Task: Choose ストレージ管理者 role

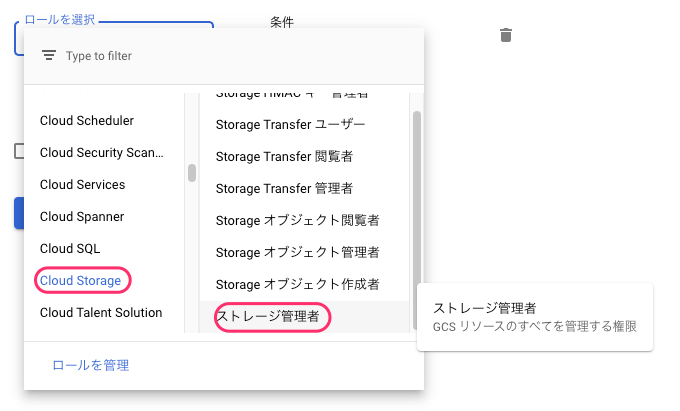Action: point(268,316)
